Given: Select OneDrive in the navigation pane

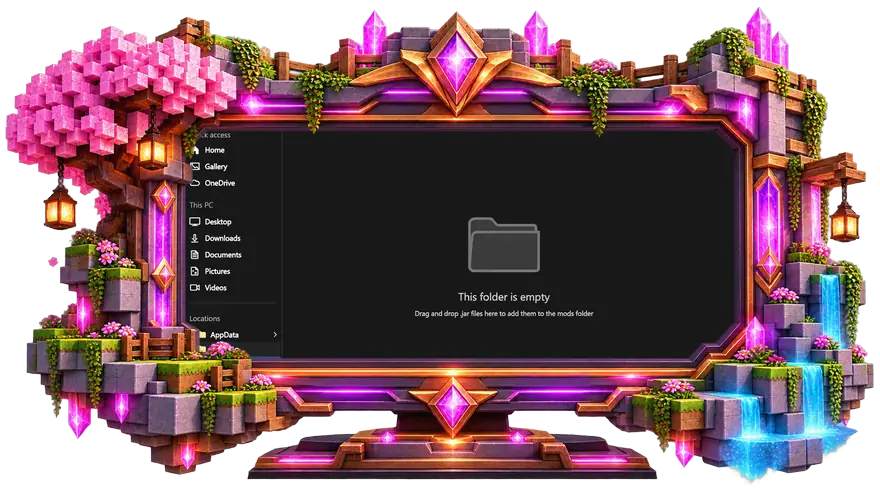Looking at the screenshot, I should coord(220,183).
